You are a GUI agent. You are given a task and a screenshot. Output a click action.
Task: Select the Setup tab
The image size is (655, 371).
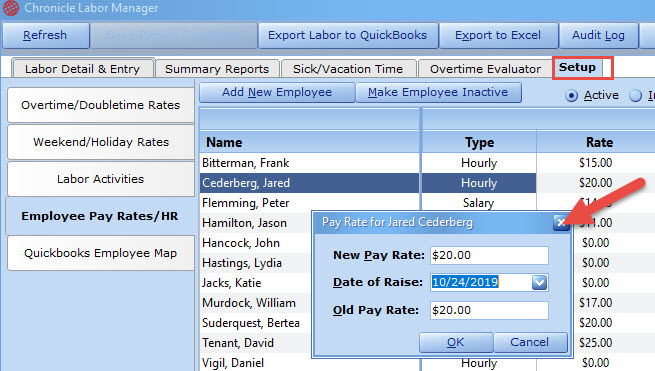pyautogui.click(x=578, y=67)
